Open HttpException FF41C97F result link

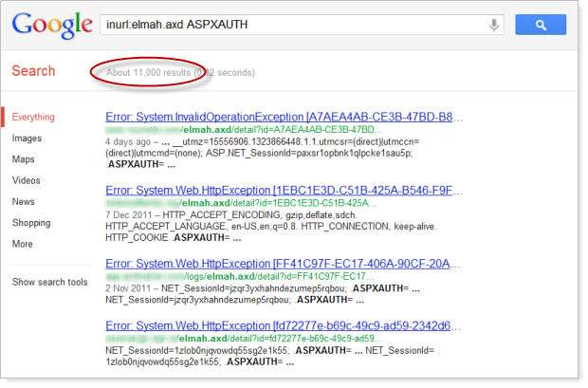click(278, 264)
